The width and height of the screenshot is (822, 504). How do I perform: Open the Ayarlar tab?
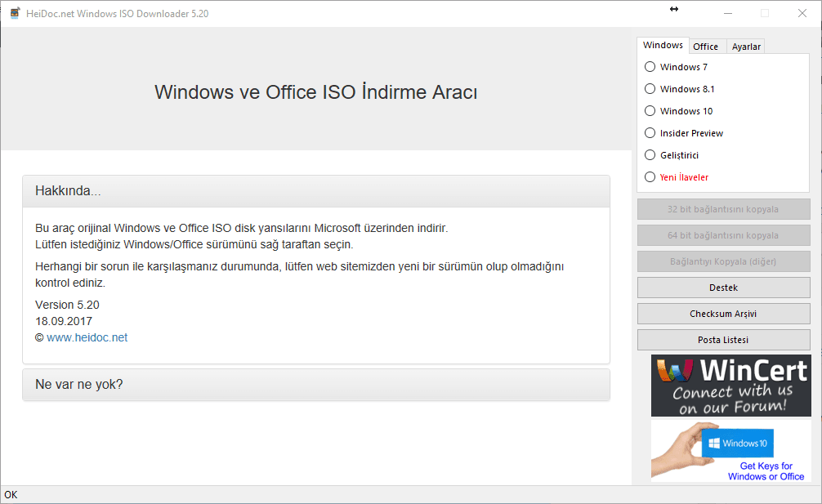click(746, 47)
